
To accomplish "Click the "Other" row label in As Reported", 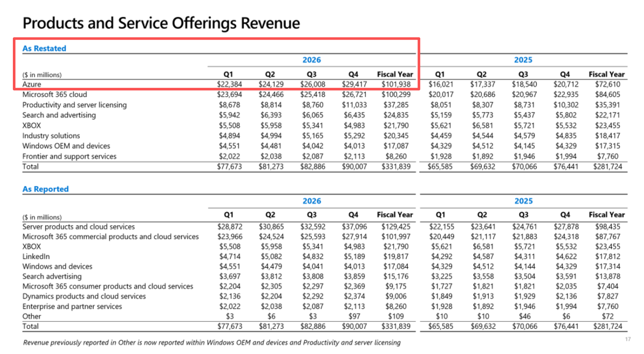I will click(x=32, y=317).
